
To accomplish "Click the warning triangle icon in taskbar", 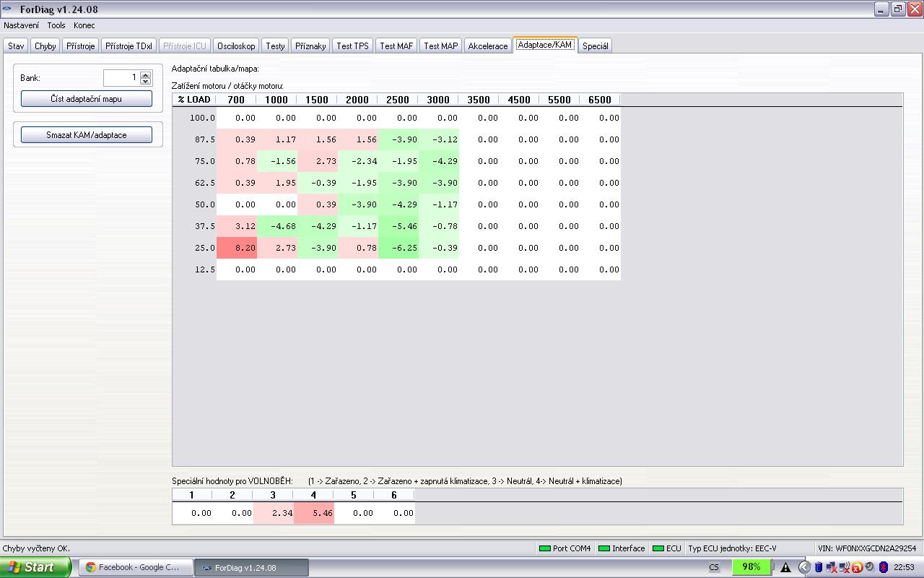I will click(x=785, y=567).
